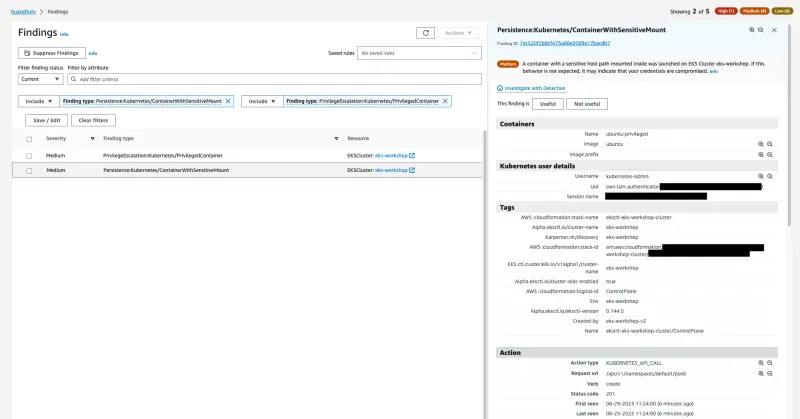Viewport: 800px width, 419px height.
Task: Mark this finding as Useful
Action: click(x=547, y=103)
